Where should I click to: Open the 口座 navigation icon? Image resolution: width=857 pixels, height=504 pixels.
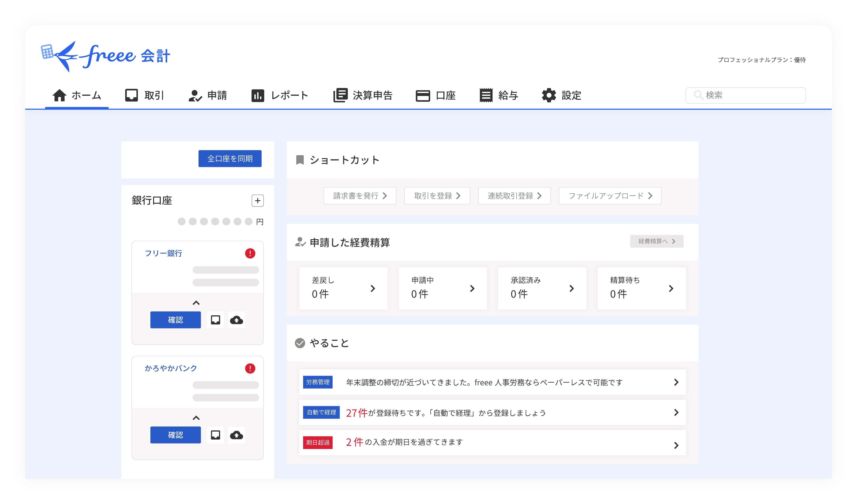pos(423,96)
